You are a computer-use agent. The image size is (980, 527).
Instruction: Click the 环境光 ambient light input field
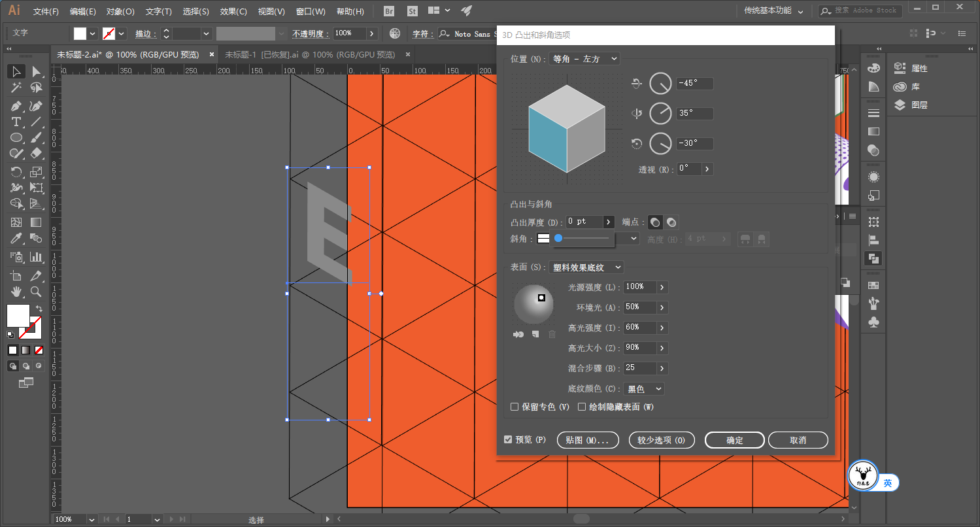(640, 307)
